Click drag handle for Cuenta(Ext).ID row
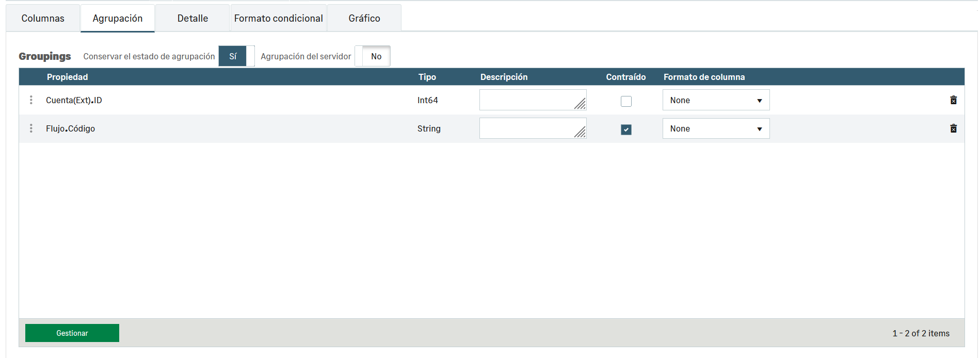Image resolution: width=980 pixels, height=358 pixels. coord(31,100)
